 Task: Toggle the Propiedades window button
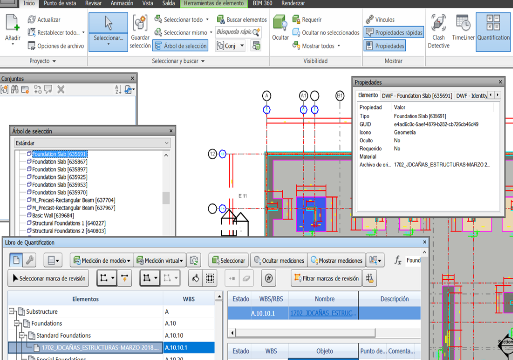click(384, 46)
